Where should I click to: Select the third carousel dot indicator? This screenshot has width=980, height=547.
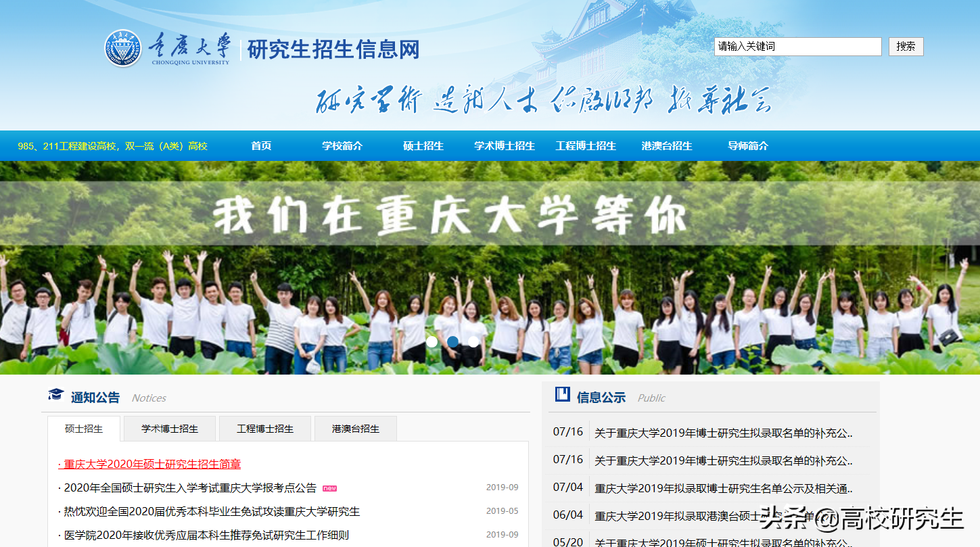coord(473,341)
